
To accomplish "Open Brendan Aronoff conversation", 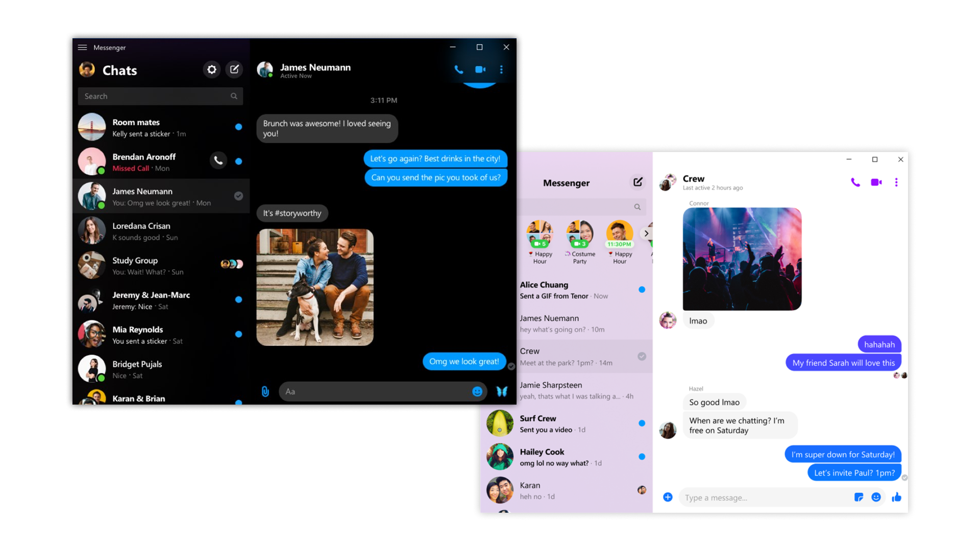I will pos(161,162).
